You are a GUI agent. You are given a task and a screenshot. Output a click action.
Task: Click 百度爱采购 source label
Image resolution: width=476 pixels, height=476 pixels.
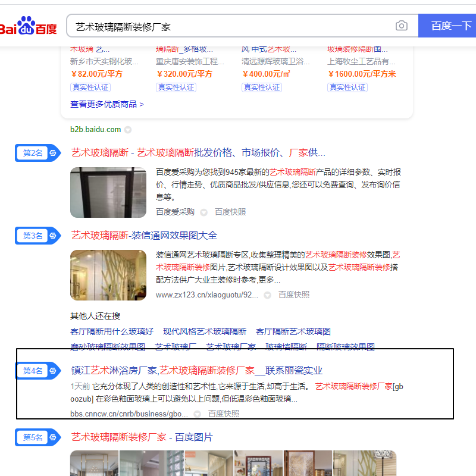[x=175, y=212]
